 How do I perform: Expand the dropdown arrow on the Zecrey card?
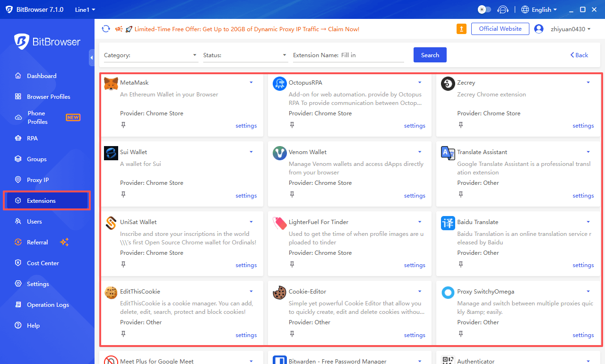588,82
